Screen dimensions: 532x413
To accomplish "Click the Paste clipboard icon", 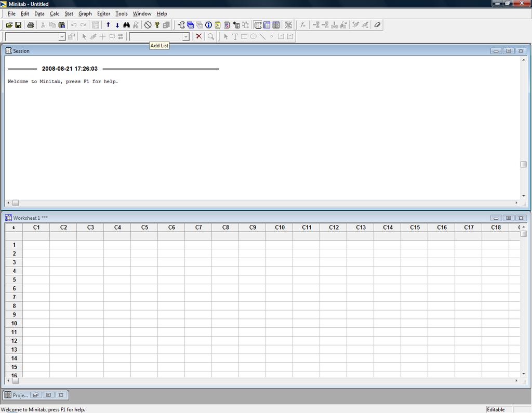I will (61, 25).
